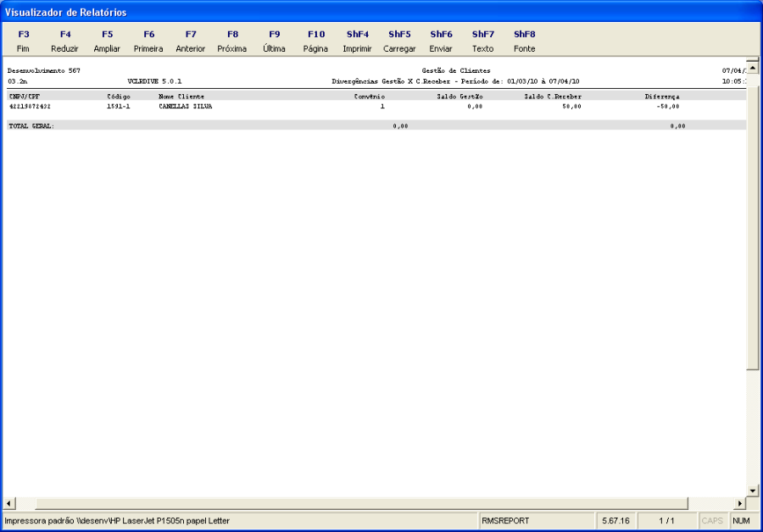Click ShF7 Texto toolbar button

pyautogui.click(x=482, y=41)
